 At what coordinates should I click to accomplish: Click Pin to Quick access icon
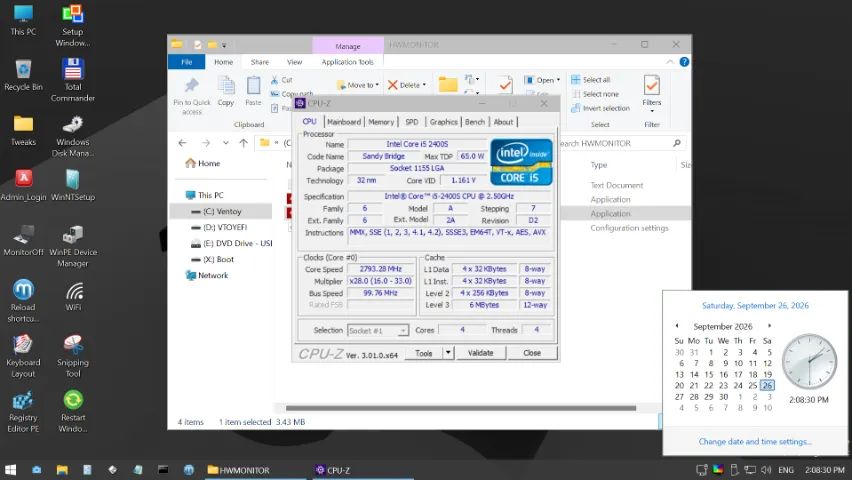(x=191, y=96)
